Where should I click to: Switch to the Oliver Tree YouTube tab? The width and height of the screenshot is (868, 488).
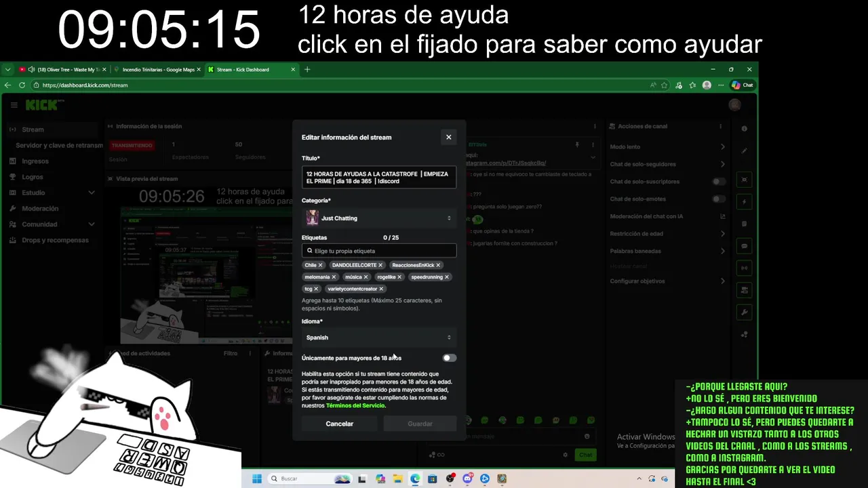point(62,69)
